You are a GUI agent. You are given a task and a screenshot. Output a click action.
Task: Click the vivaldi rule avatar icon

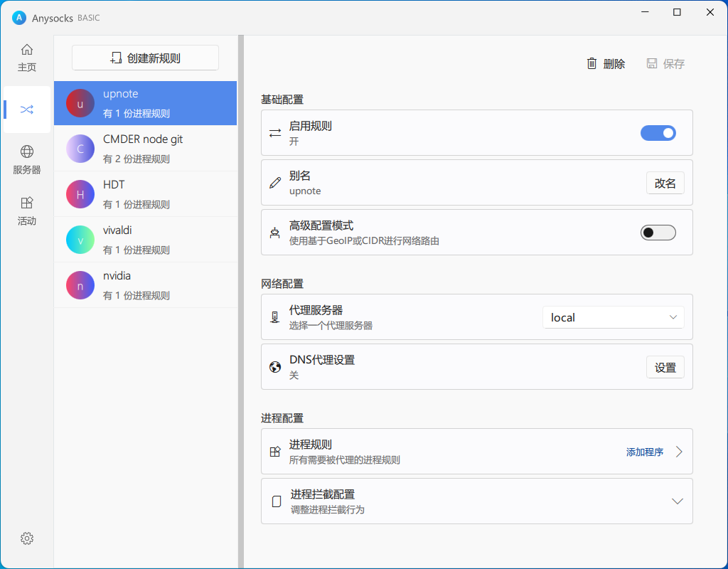tap(80, 240)
